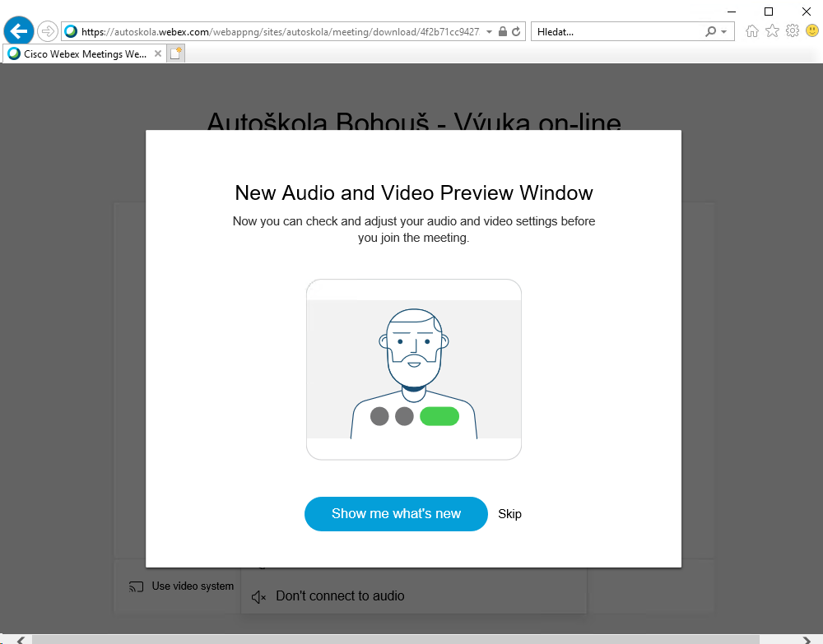This screenshot has height=644, width=823.
Task: Click the left arrow of horizontal scrollbar
Action: pos(21,640)
